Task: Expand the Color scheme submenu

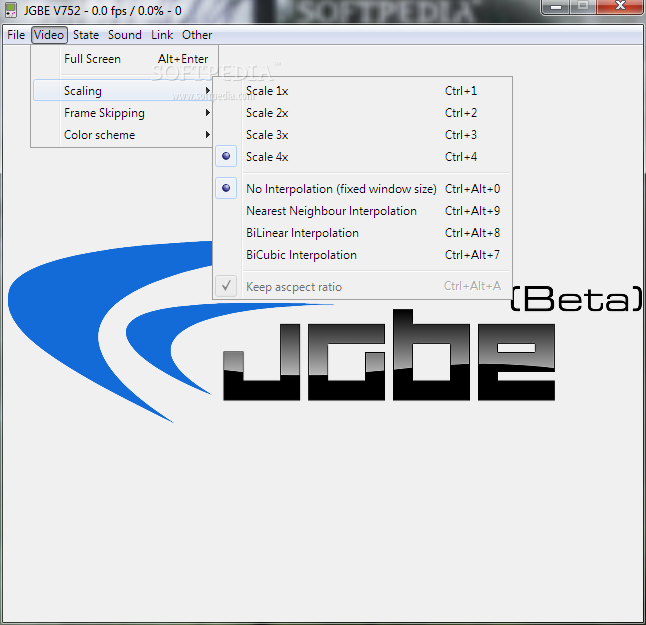Action: pyautogui.click(x=124, y=135)
